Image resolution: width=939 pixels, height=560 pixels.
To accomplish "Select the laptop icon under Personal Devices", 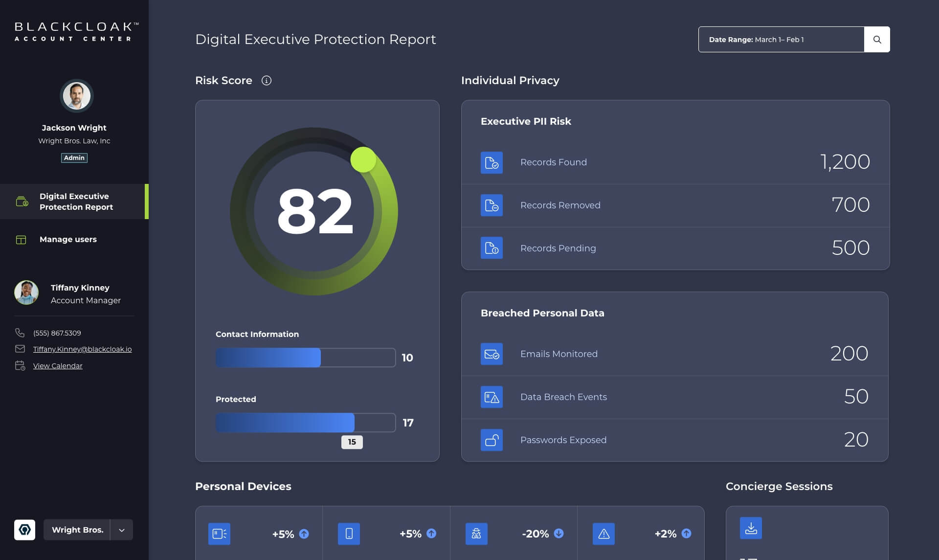I will tap(219, 534).
